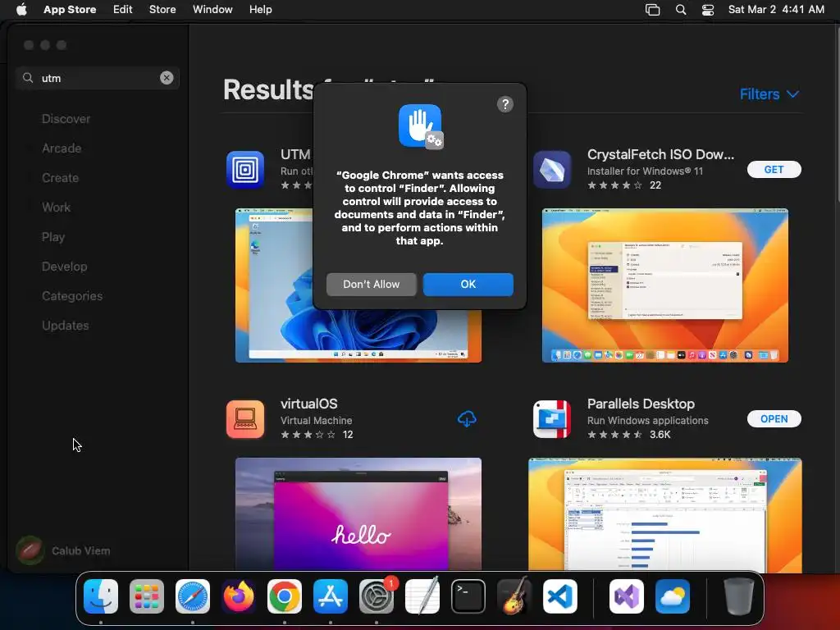This screenshot has width=840, height=630.
Task: Open the Work sidebar section
Action: tap(57, 208)
